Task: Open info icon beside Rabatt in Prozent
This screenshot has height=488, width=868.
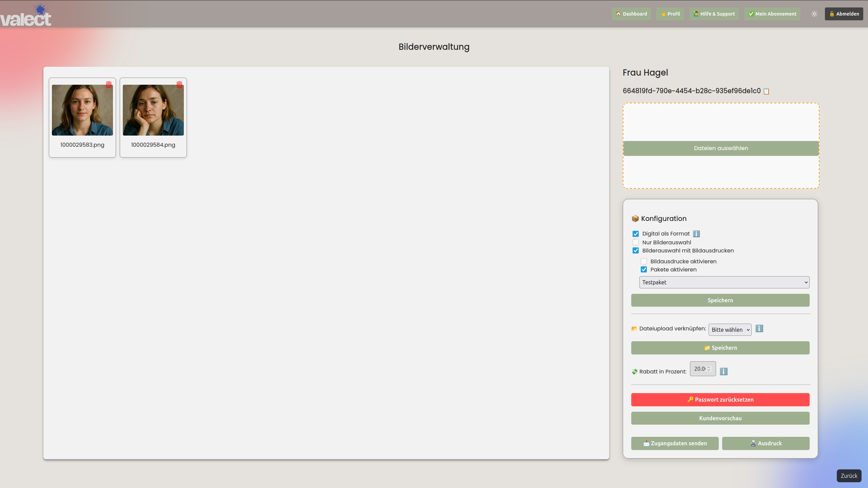Action: pos(724,371)
